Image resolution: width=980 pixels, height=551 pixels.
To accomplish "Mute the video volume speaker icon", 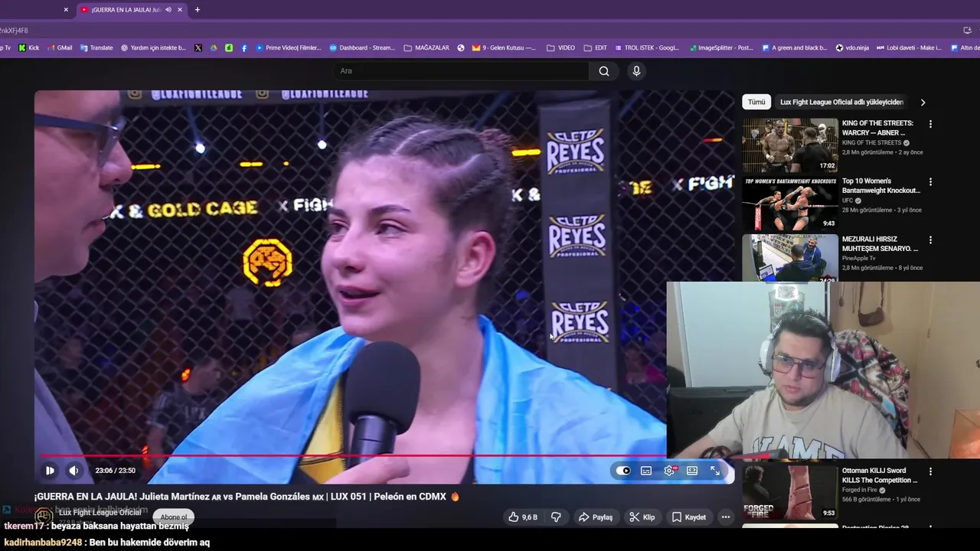I will (x=73, y=471).
